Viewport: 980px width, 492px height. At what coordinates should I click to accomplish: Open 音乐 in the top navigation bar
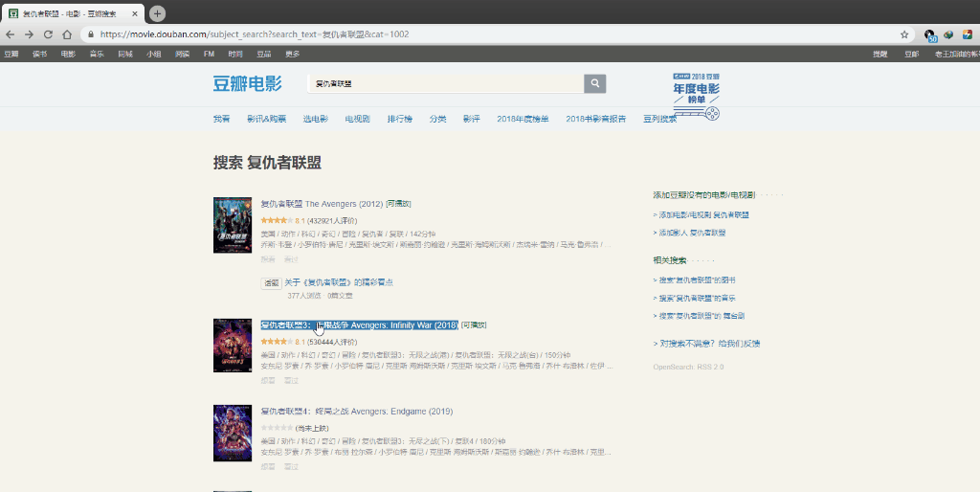coord(97,54)
